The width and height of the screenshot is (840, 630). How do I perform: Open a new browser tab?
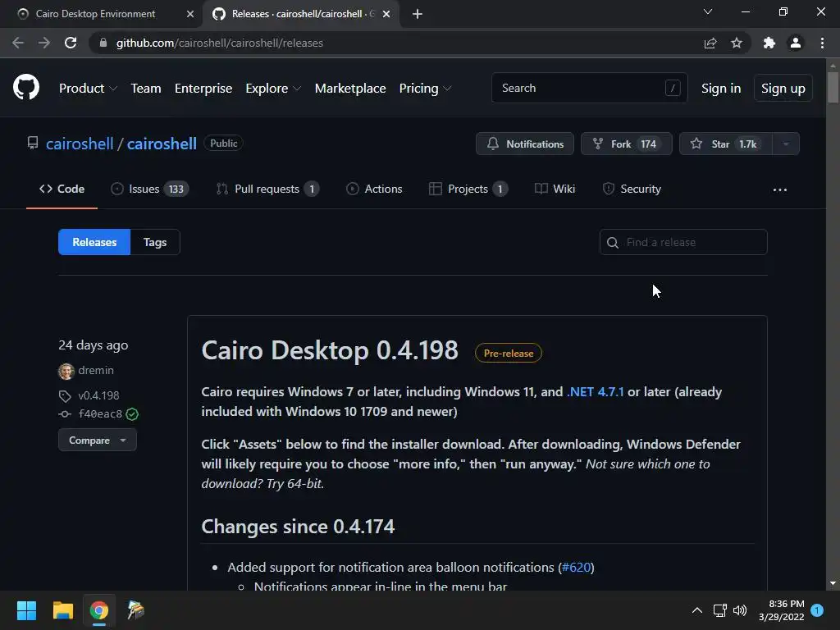(418, 14)
